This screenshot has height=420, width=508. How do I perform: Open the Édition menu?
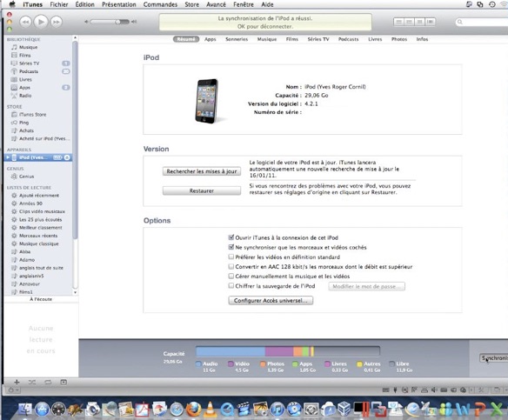(85, 4)
